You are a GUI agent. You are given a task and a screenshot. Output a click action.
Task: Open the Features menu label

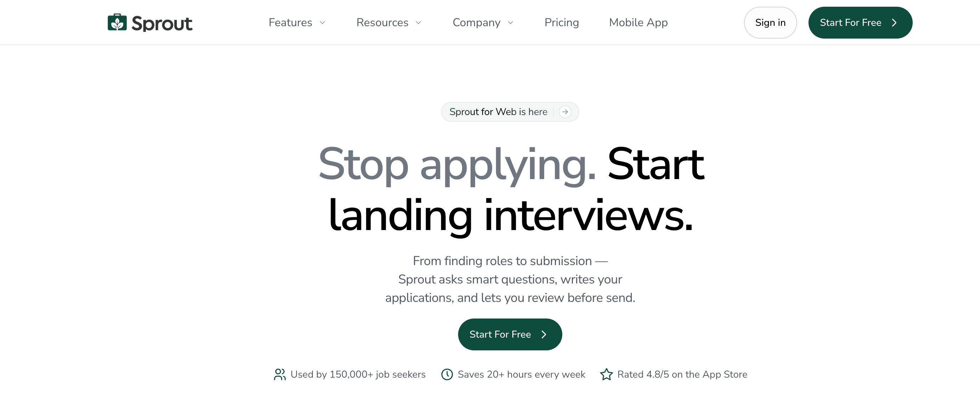click(290, 22)
